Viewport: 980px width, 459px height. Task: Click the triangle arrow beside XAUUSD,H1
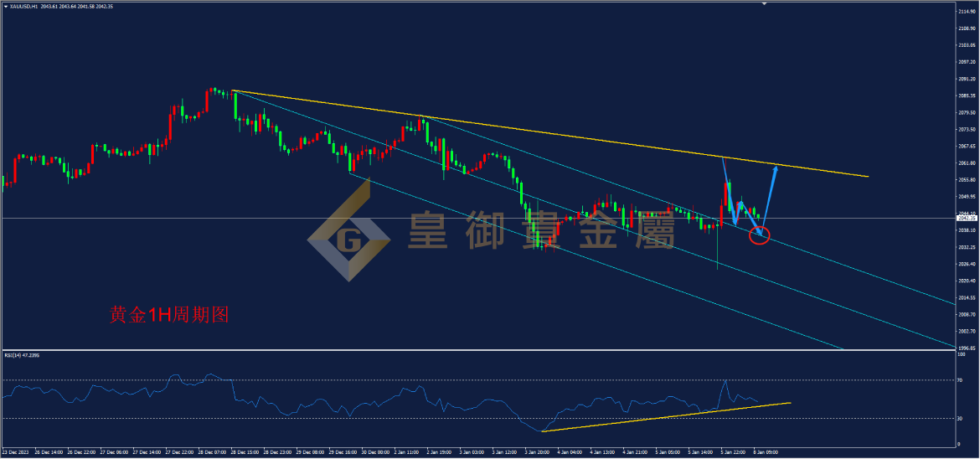pyautogui.click(x=6, y=6)
